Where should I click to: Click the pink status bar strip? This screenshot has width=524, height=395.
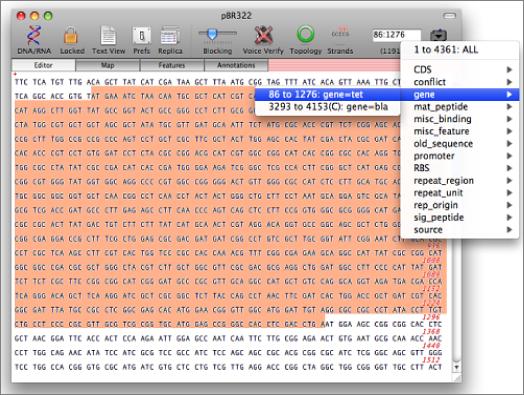[334, 65]
